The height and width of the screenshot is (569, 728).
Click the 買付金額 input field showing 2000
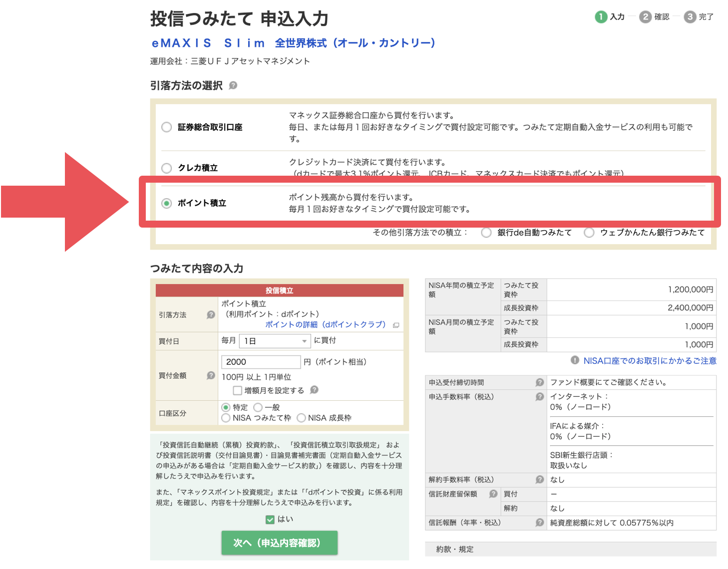pos(261,362)
